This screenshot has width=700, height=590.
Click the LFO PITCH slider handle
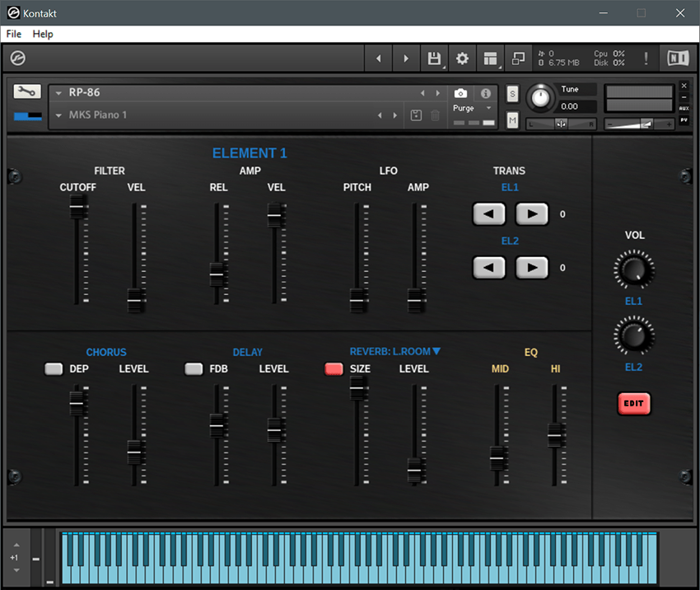[x=357, y=301]
